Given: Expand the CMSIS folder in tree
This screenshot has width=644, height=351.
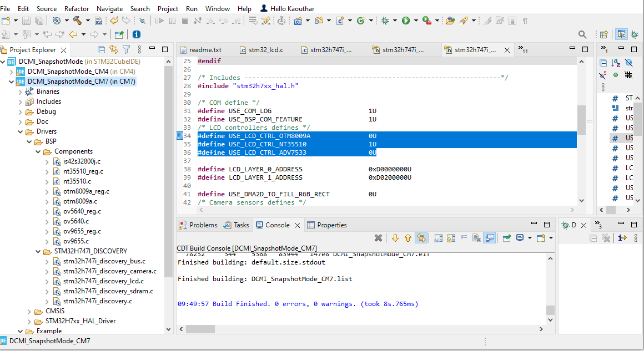Looking at the screenshot, I should coord(31,311).
